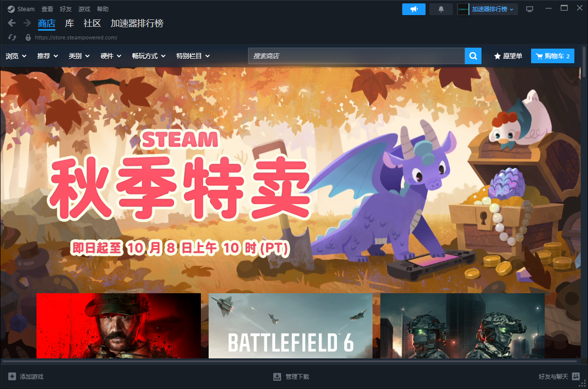Go forward with the right arrow
588x389 pixels.
pyautogui.click(x=27, y=23)
